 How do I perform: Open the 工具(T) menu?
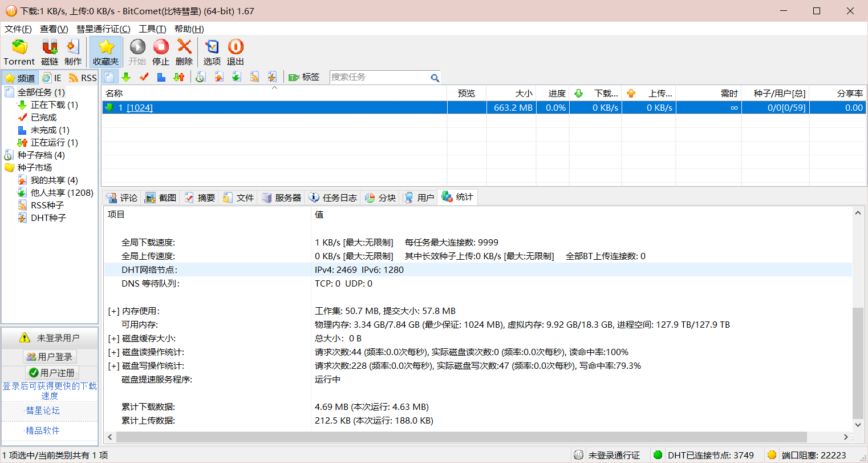coord(152,29)
